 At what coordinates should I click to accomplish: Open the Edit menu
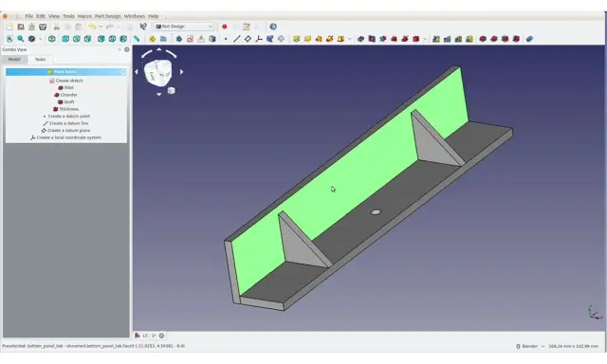tap(41, 16)
